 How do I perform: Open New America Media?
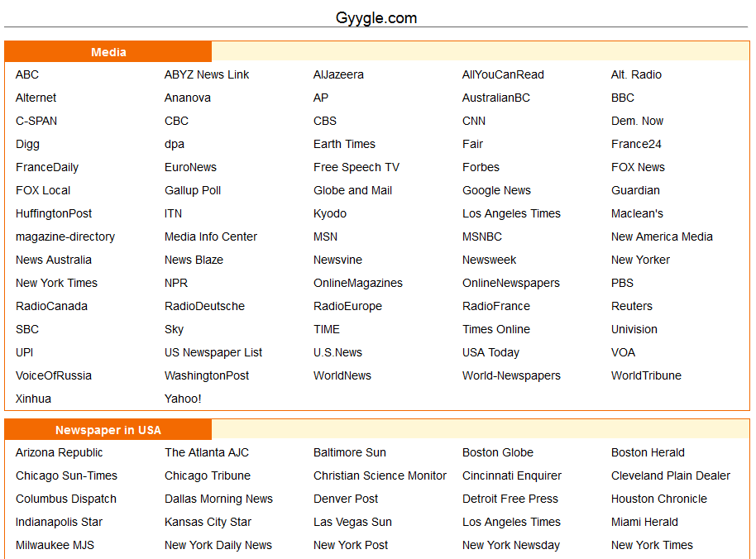pos(662,236)
